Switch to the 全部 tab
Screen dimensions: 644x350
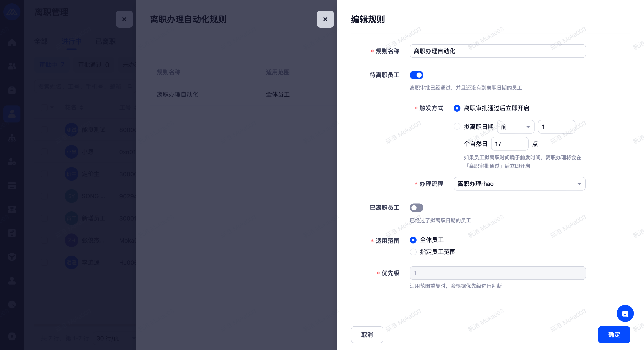[41, 41]
